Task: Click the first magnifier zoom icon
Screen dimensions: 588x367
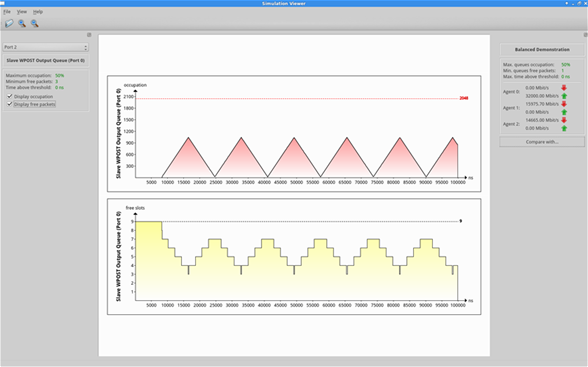Action: [x=22, y=24]
